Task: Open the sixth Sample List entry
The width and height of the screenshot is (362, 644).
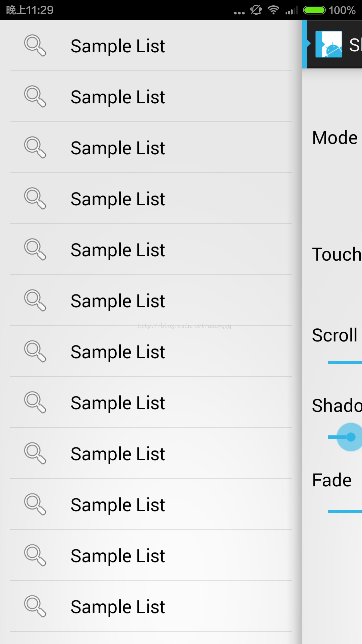Action: (x=151, y=301)
